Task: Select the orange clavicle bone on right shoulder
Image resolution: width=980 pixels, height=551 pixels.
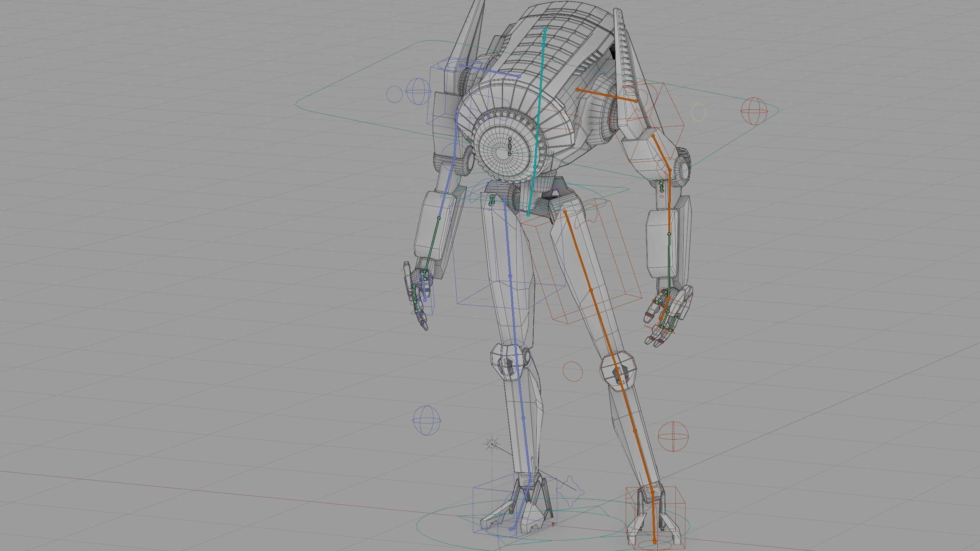Action: point(606,95)
